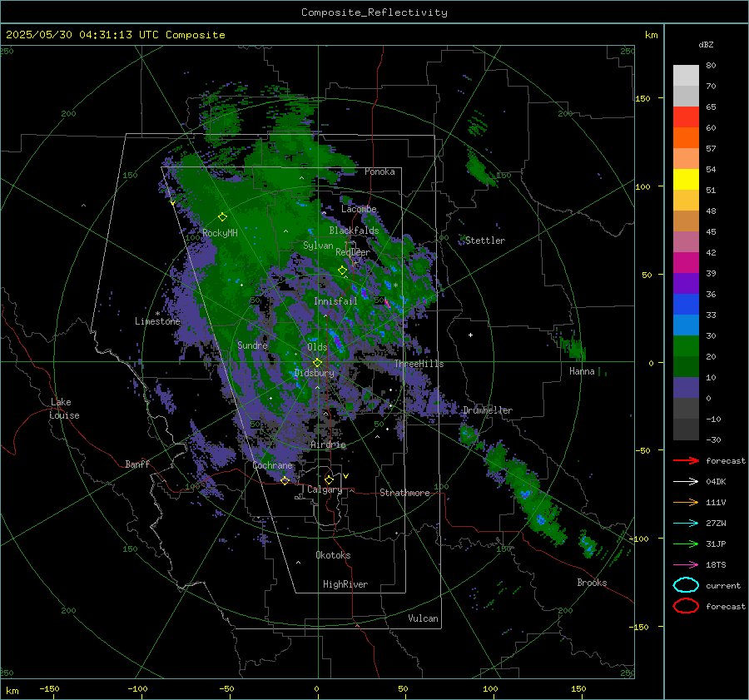Click the HighRiver label
Screen dimensions: 749x700
click(345, 584)
